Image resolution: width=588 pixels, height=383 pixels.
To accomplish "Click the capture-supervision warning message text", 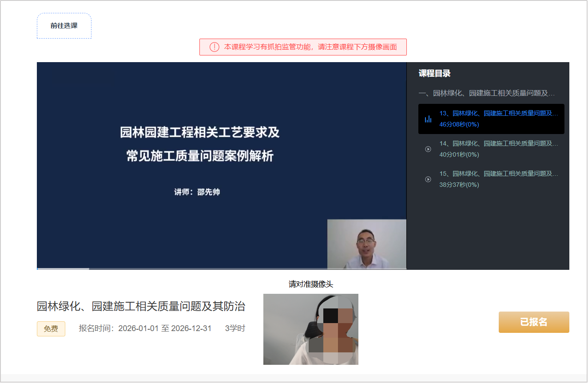I will click(310, 47).
